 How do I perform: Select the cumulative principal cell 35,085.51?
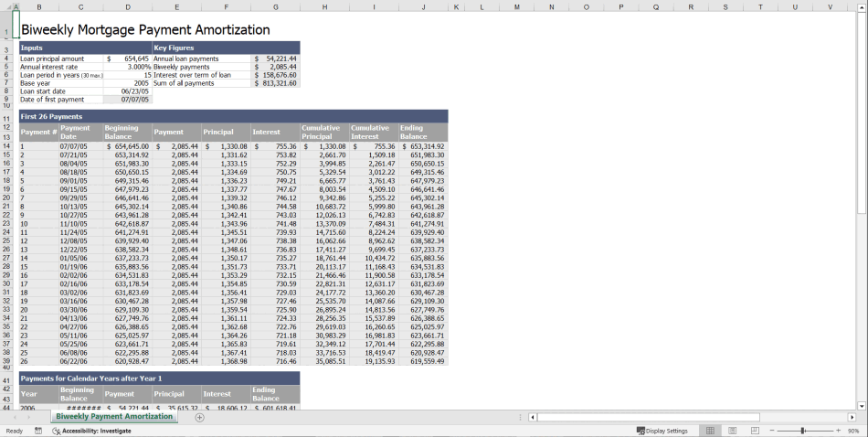click(x=324, y=361)
